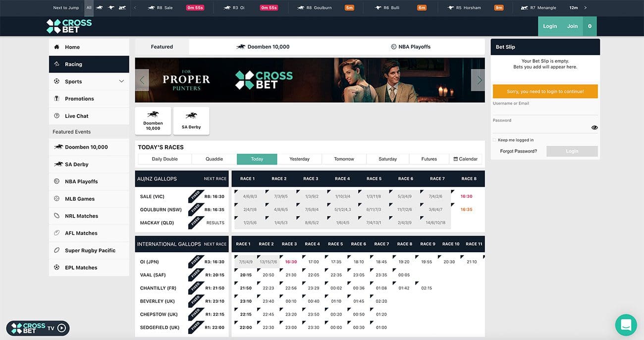Click the CrossBet logo in header
644x340 pixels.
(x=69, y=26)
